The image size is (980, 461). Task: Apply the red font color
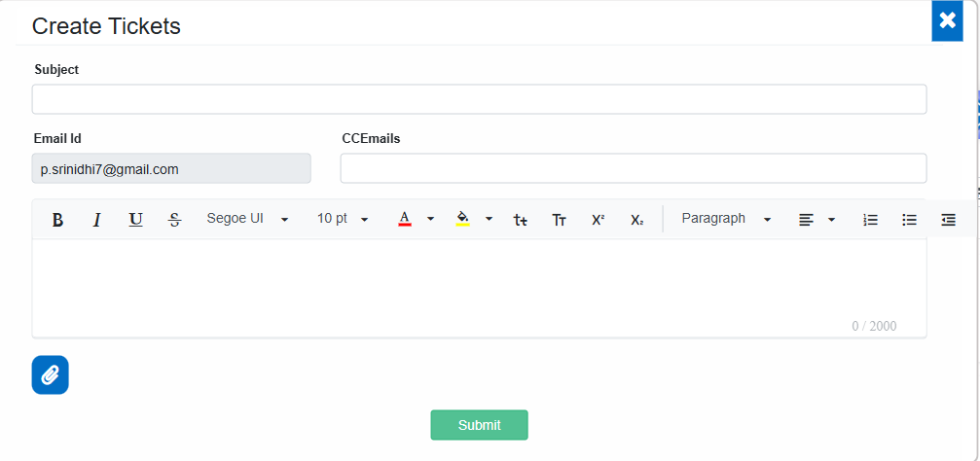405,220
